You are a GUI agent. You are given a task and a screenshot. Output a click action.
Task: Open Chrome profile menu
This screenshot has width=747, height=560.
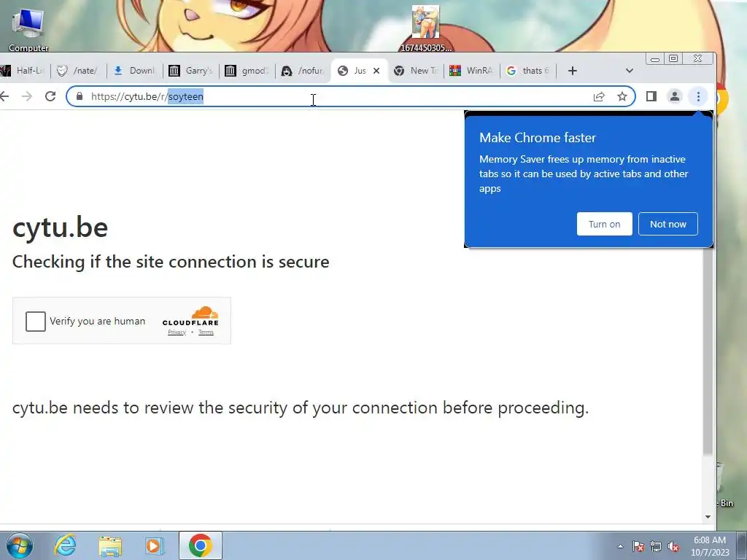675,97
